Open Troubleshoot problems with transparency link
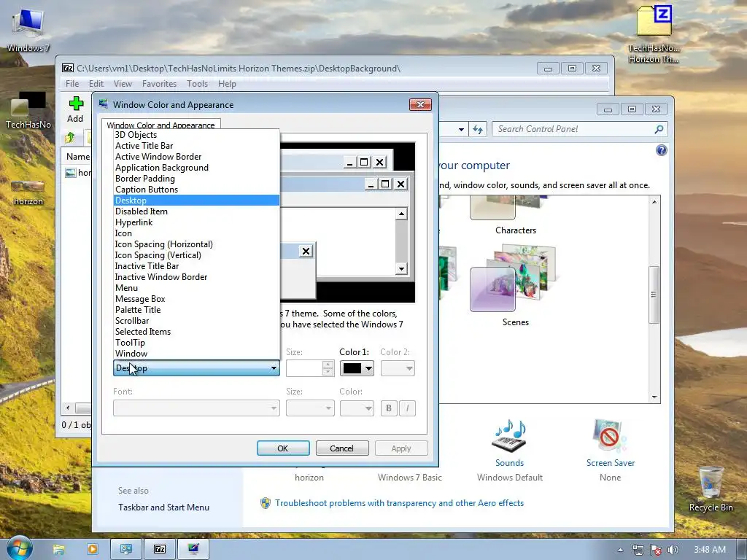This screenshot has height=560, width=747. tap(399, 503)
